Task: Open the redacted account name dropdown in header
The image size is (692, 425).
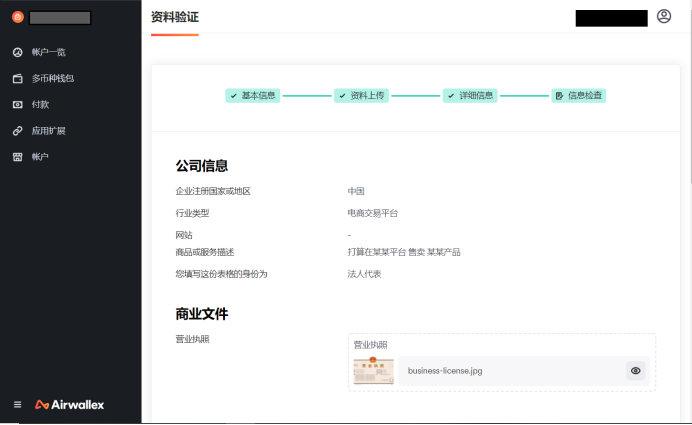Action: pos(611,18)
